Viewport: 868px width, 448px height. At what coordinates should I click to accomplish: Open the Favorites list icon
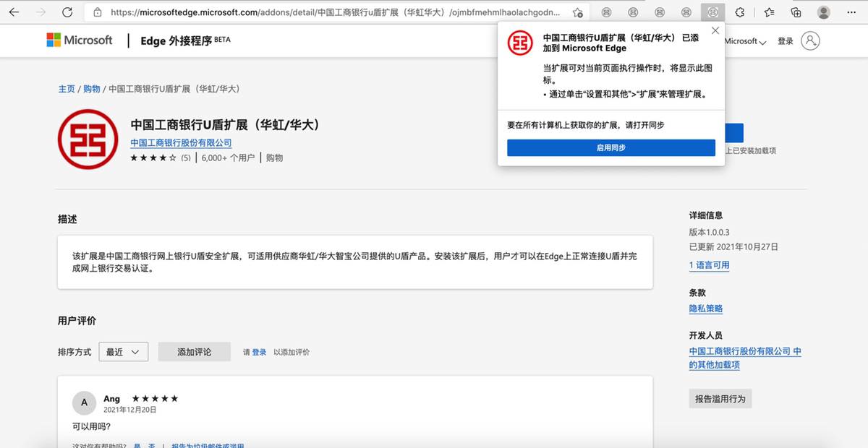pyautogui.click(x=769, y=12)
